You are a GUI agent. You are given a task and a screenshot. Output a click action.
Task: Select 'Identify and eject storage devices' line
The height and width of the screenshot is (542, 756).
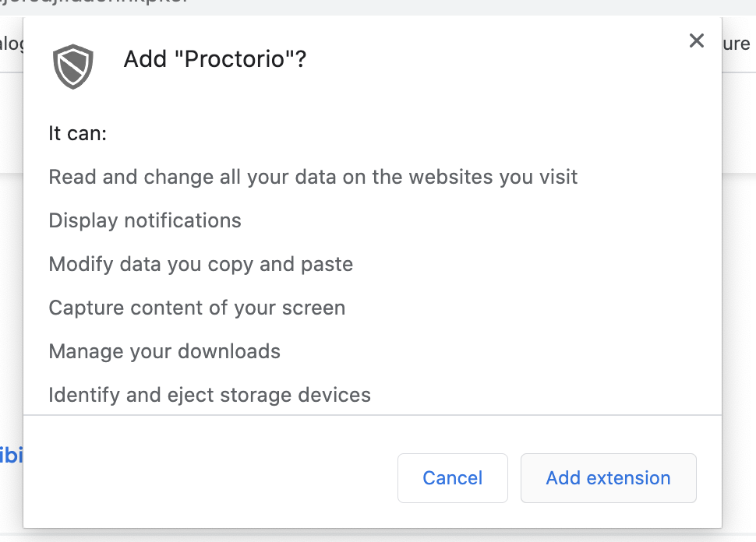[209, 395]
